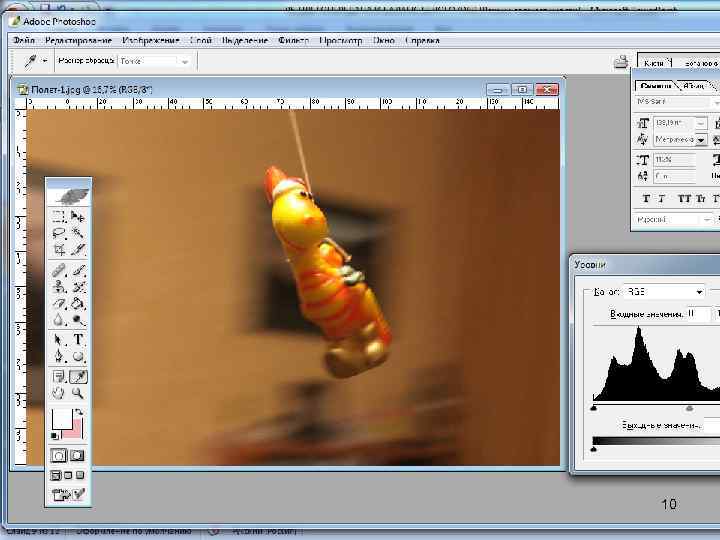Select the Healing Brush tool
Viewport: 720px width, 540px height.
click(58, 270)
